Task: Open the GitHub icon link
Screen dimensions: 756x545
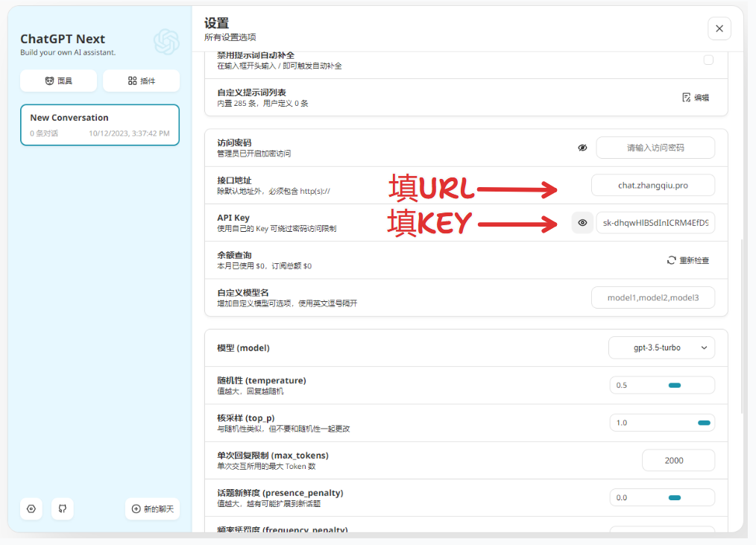Action: (x=63, y=508)
